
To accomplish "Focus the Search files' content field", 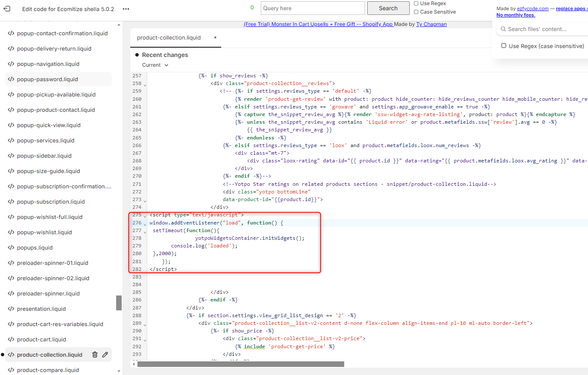I will tap(542, 29).
